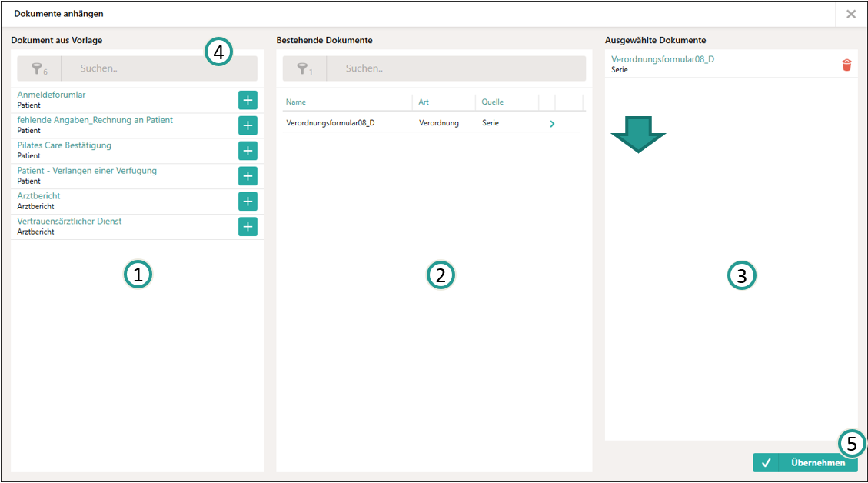Add Vertrauensärztlicher Dienst template via plus

point(248,227)
